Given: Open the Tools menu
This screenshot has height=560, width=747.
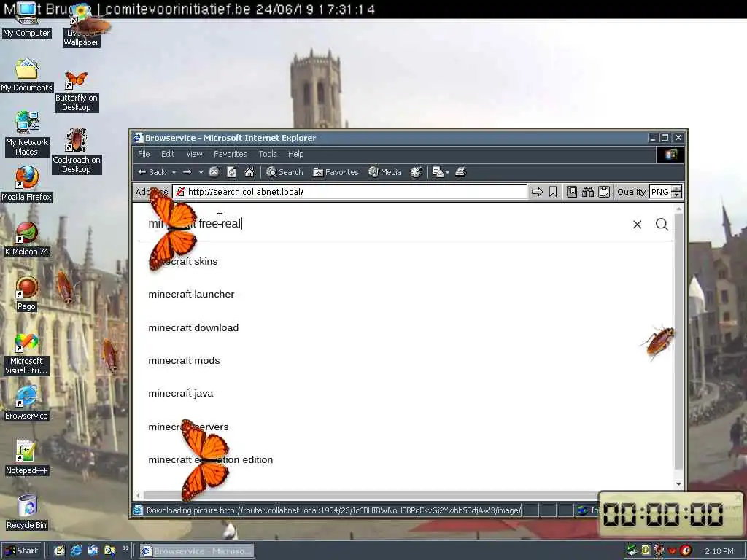Looking at the screenshot, I should pos(267,154).
